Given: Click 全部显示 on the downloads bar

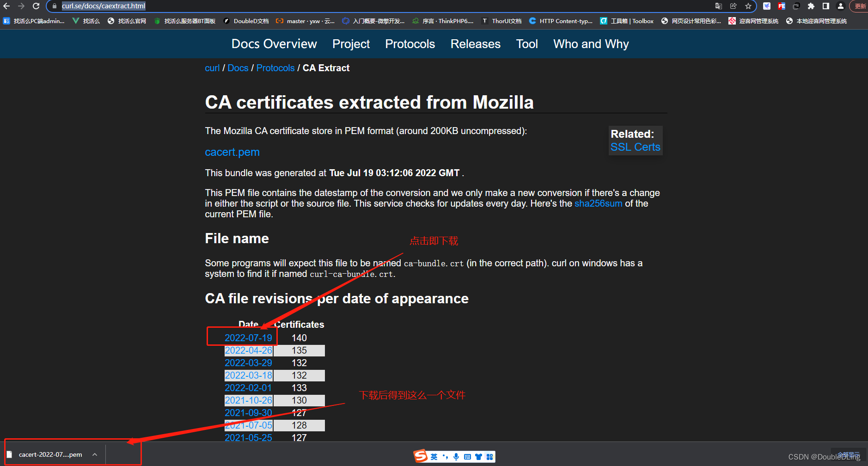Looking at the screenshot, I should pos(848,454).
